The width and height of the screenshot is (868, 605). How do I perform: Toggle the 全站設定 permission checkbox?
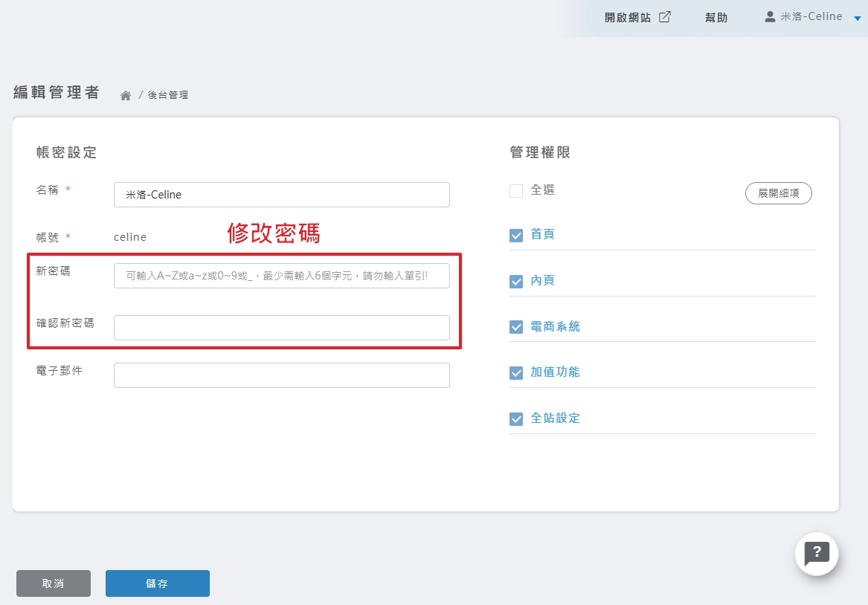point(516,419)
